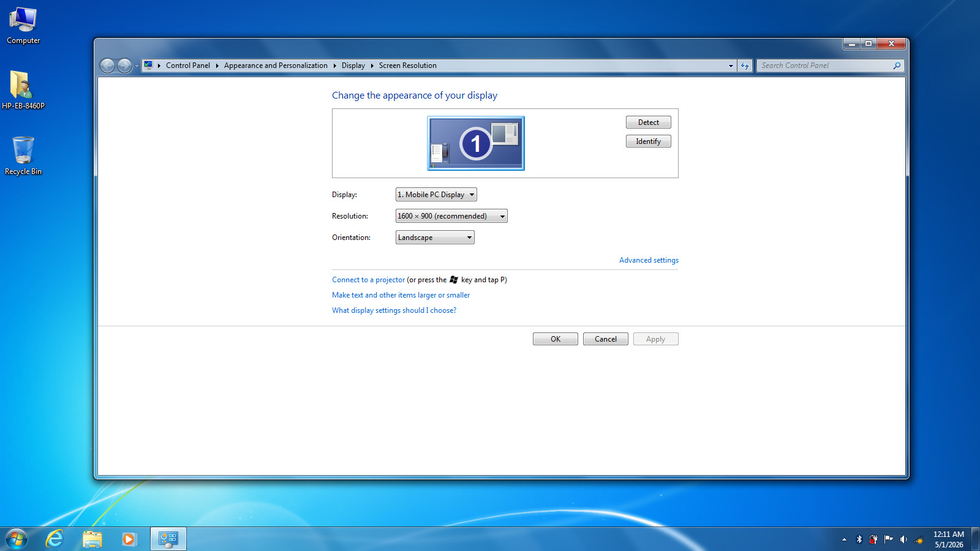Open the address bar history dropdown
980x551 pixels.
(731, 66)
